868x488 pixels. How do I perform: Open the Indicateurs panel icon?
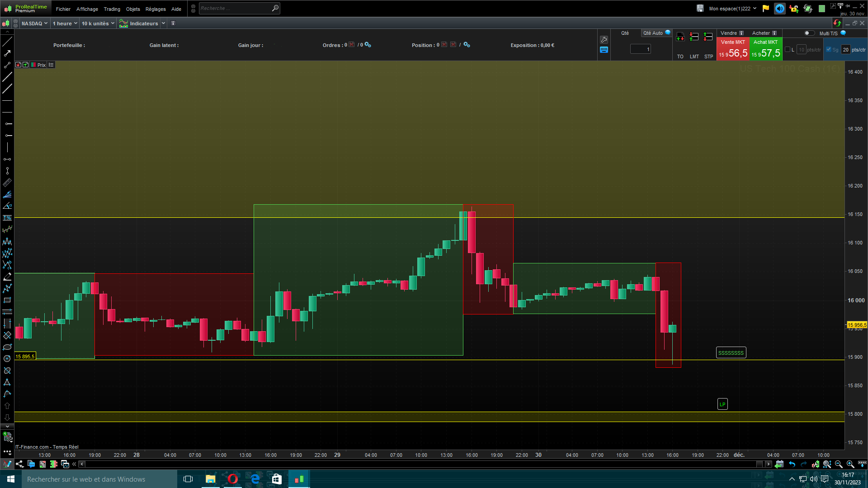pyautogui.click(x=123, y=23)
